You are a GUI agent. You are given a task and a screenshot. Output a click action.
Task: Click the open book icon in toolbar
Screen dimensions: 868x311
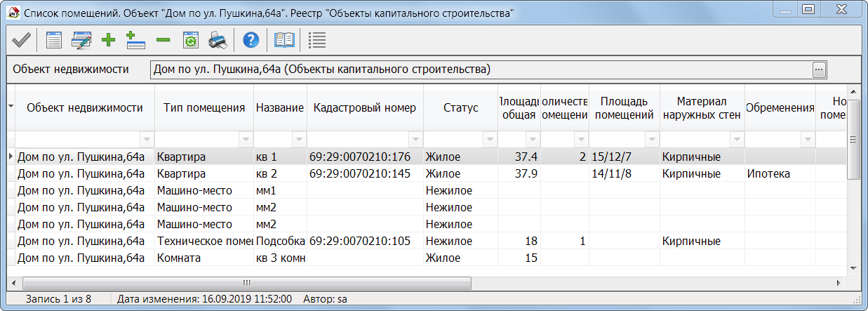284,40
